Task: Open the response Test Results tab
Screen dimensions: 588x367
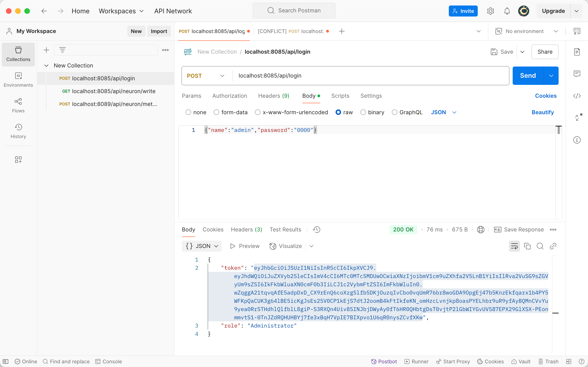Action: [x=285, y=230]
